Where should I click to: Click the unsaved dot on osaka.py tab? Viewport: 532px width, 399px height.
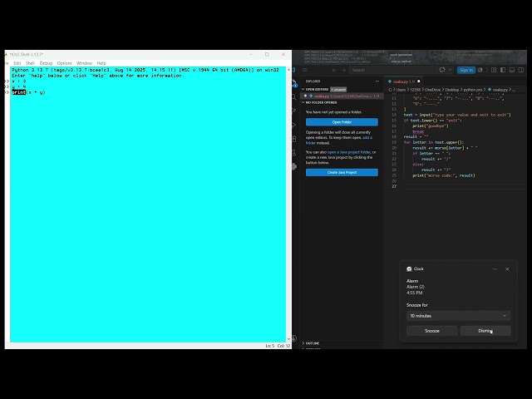419,81
